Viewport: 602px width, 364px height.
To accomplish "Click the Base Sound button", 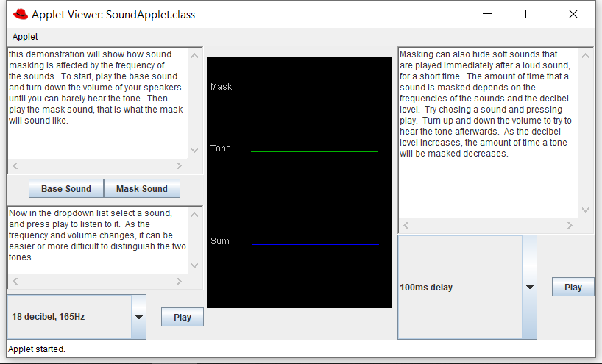I will click(x=66, y=189).
